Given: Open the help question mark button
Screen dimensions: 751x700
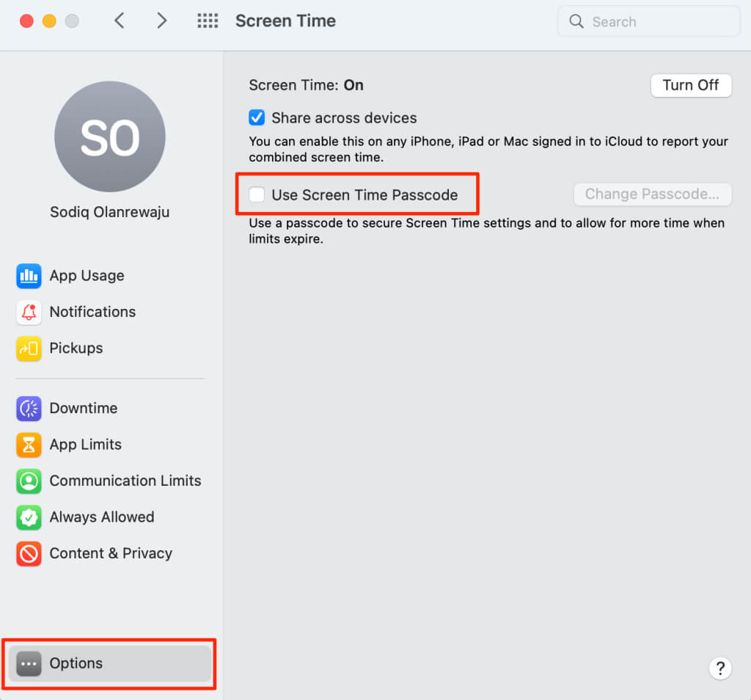Looking at the screenshot, I should click(x=720, y=668).
